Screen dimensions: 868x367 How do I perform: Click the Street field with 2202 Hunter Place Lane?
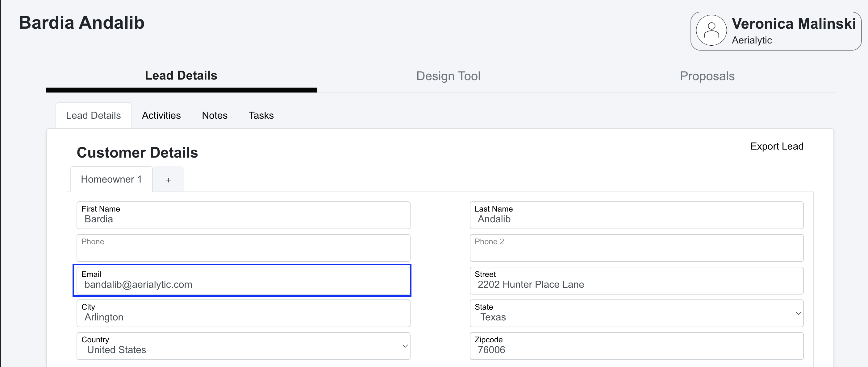click(x=636, y=280)
